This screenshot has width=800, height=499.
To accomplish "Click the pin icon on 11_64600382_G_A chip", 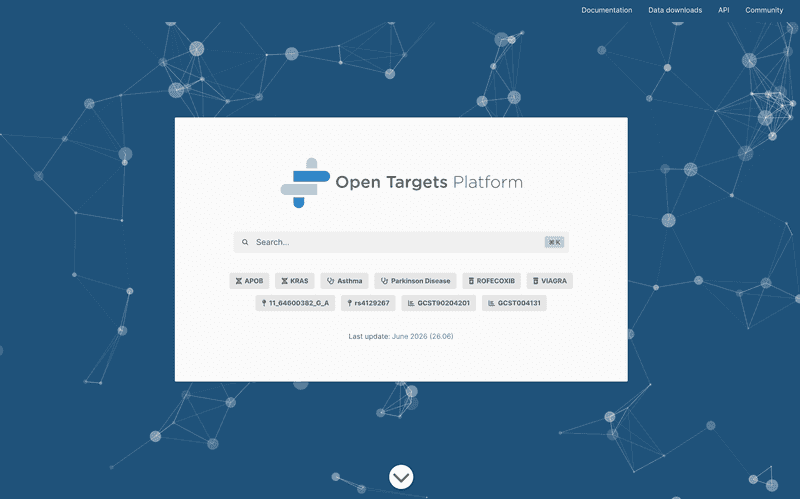I will [x=264, y=303].
